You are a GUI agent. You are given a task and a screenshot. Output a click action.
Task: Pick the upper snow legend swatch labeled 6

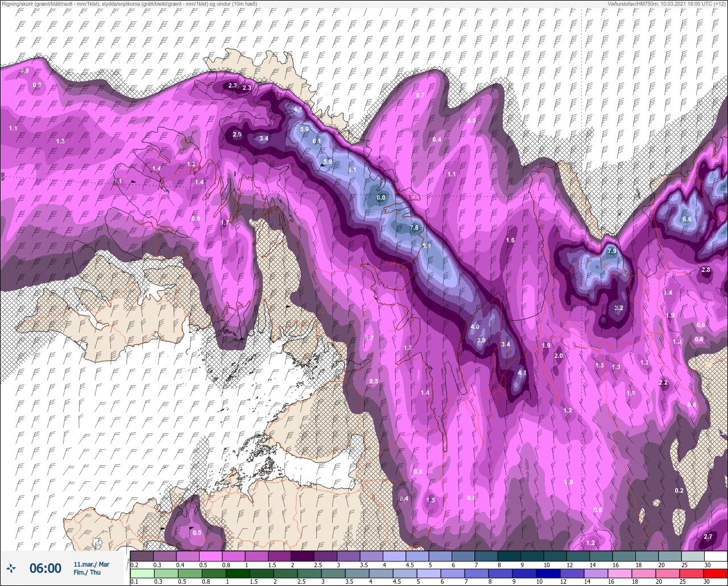(x=464, y=556)
